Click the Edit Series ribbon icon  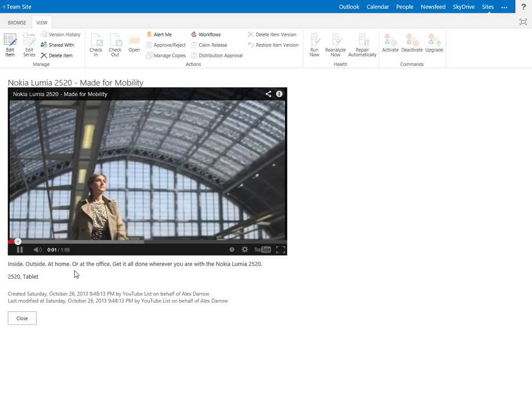click(x=29, y=45)
